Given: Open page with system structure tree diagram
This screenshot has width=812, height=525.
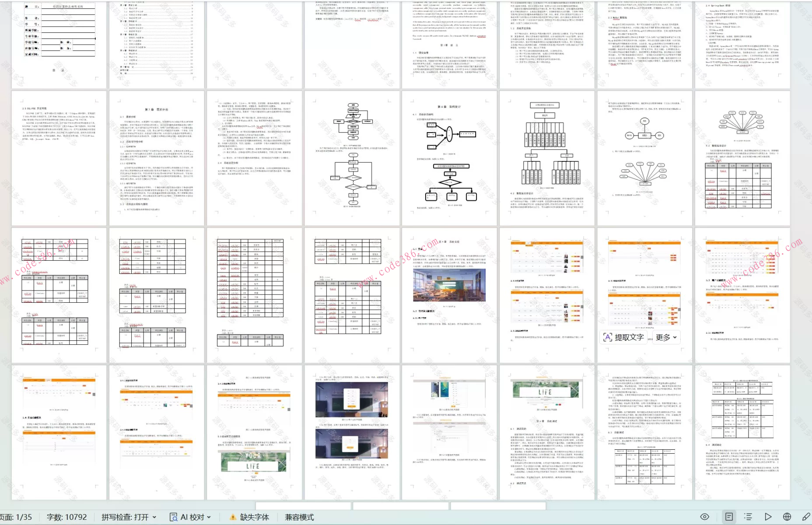Looking at the screenshot, I should tap(547, 157).
